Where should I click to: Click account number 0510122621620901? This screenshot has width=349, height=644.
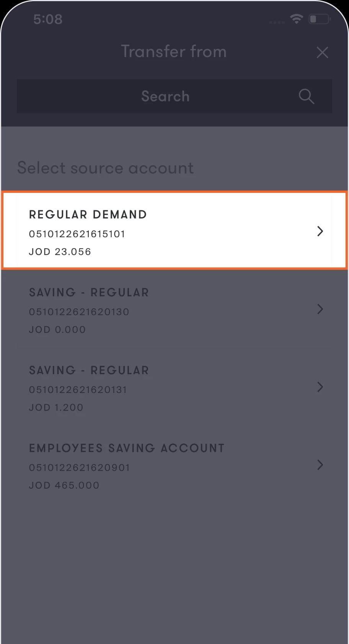(80, 468)
